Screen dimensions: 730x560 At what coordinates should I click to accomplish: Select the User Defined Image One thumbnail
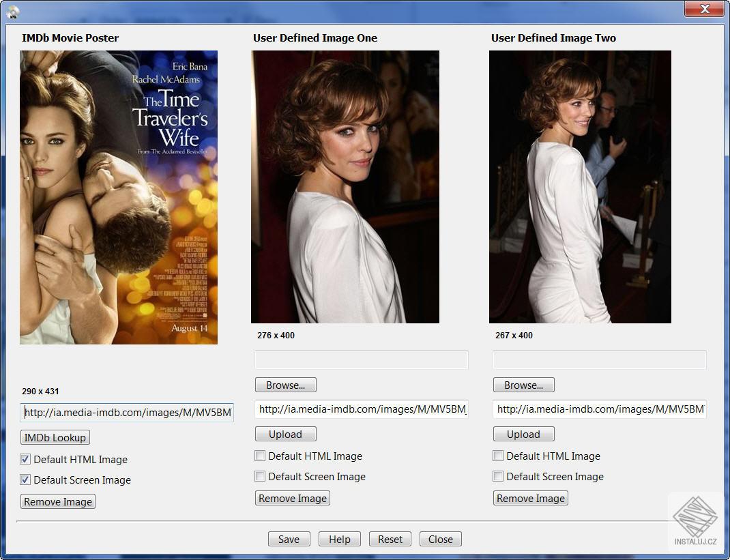coord(344,186)
